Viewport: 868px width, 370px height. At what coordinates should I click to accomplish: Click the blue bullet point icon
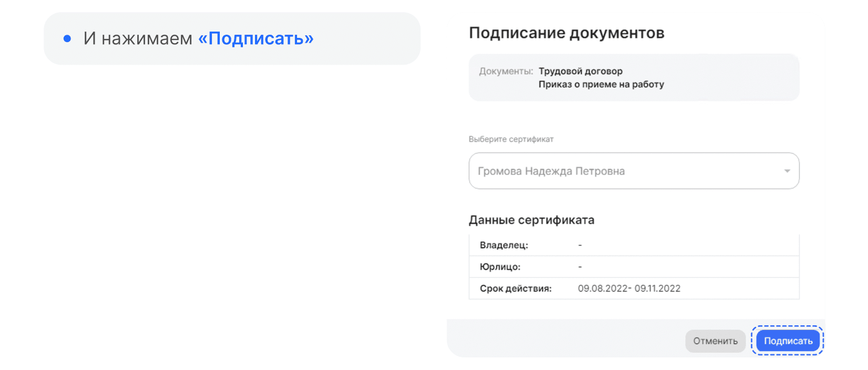click(67, 38)
